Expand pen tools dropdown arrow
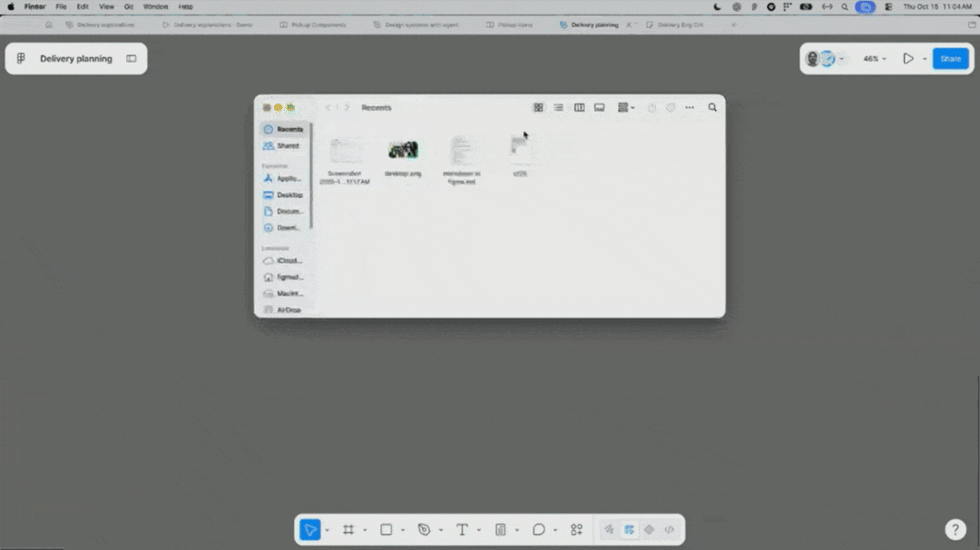980x550 pixels. pos(441,531)
